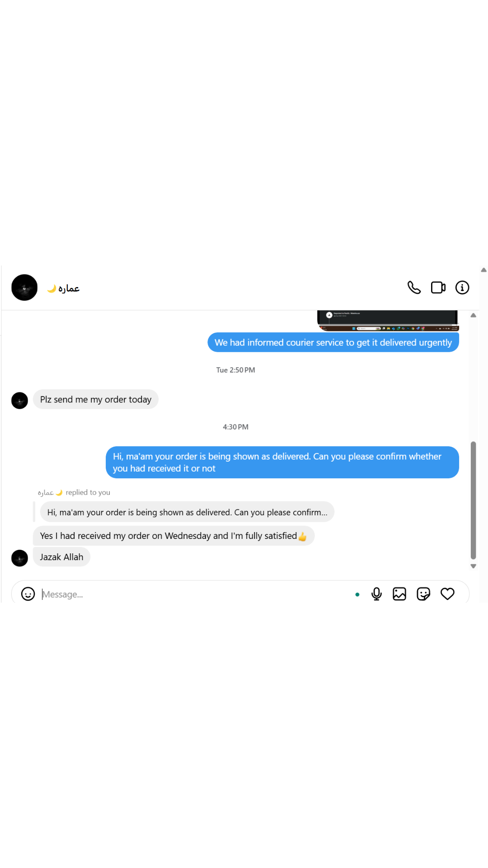The height and width of the screenshot is (868, 488).
Task: Attach a photo using image icon
Action: 399,594
